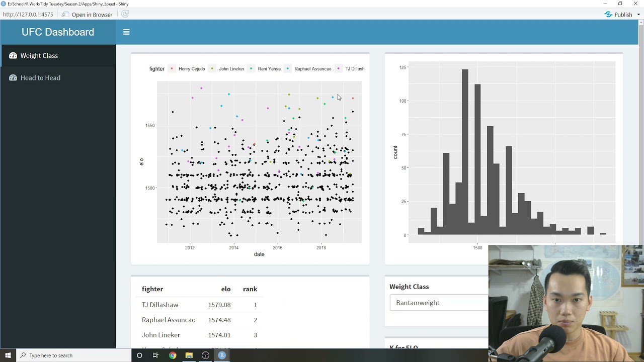The image size is (644, 362).
Task: Click the Publish button label
Action: [623, 15]
